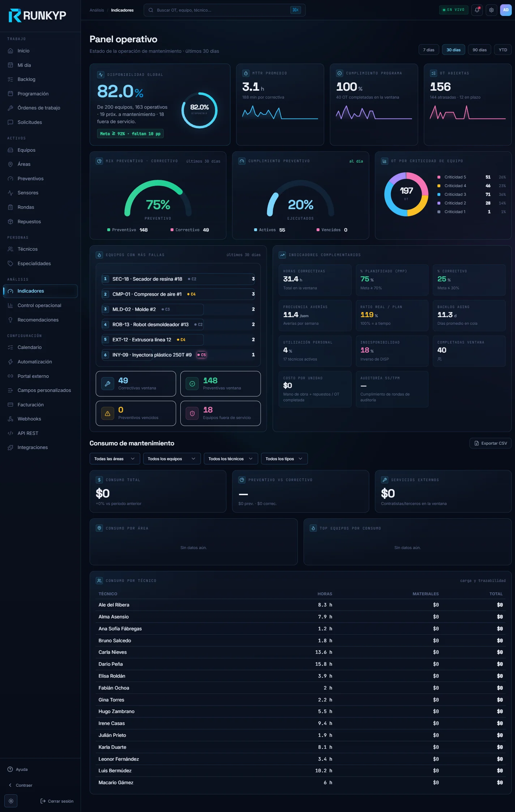
Task: Click the Correctivas ventana wrench icon
Action: point(107,384)
